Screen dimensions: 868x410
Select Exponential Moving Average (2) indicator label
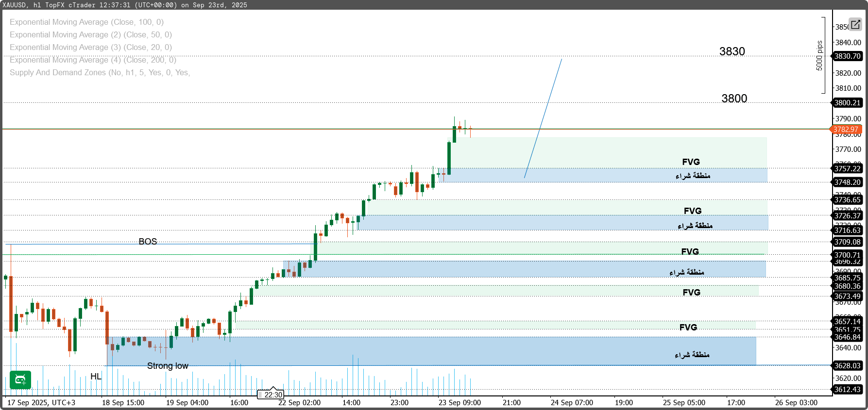pos(91,35)
